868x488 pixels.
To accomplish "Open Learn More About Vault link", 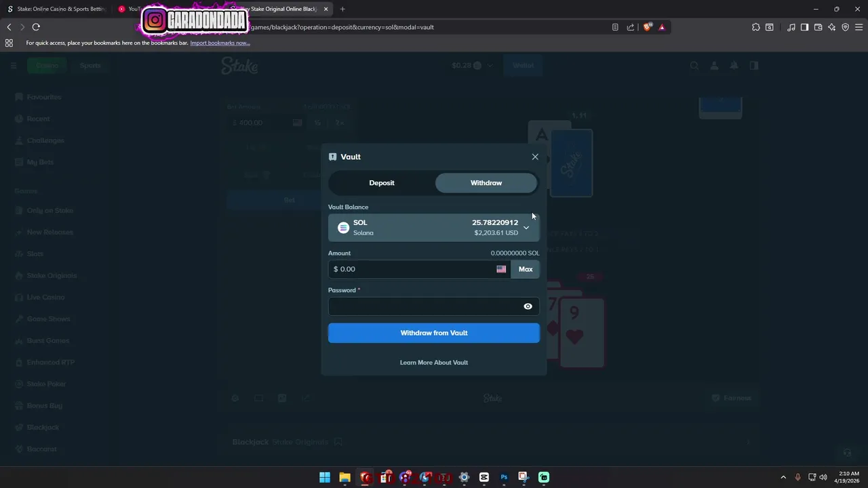I will (x=434, y=363).
